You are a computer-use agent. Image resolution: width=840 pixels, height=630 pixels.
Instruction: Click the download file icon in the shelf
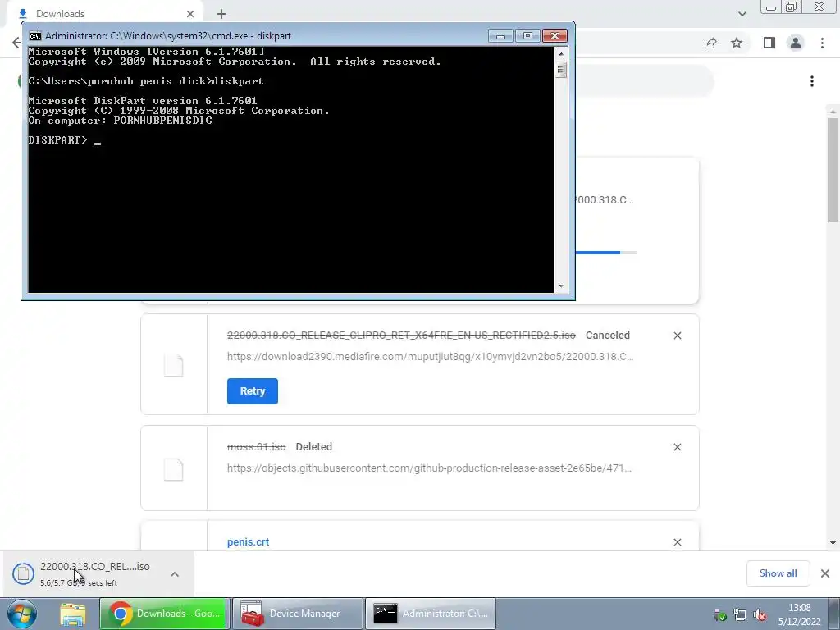[x=23, y=573]
